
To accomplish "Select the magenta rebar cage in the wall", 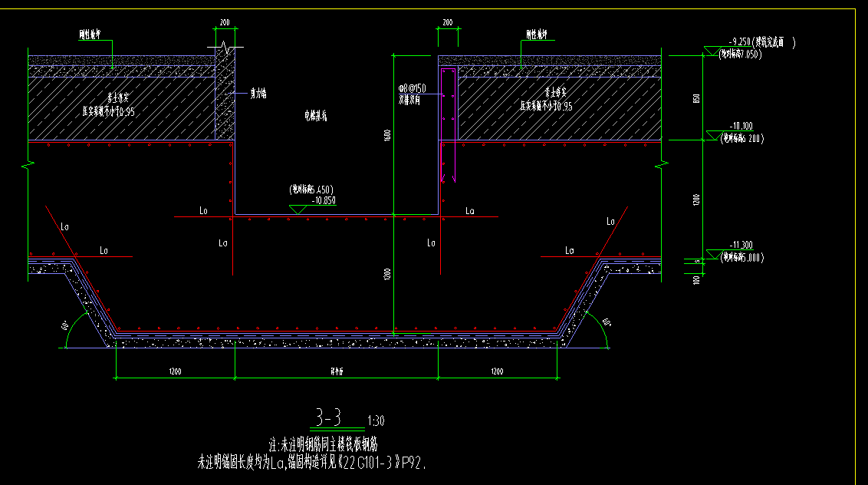I will [449, 125].
